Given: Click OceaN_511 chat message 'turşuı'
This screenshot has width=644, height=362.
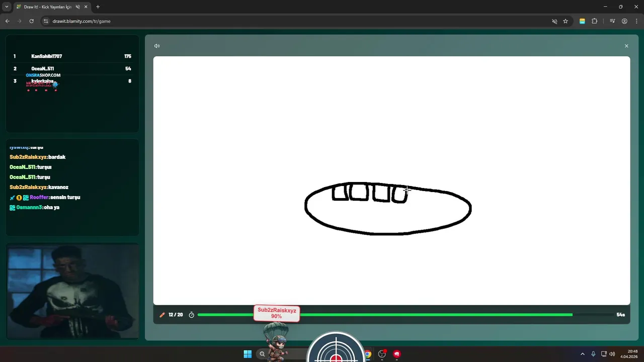Looking at the screenshot, I should coord(31,167).
